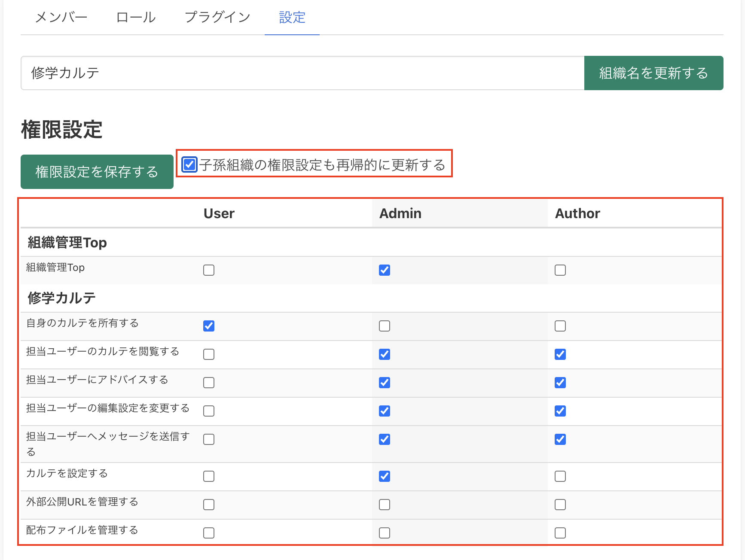
Task: Uncheck Admin for 担当ユーザーへメッセージを送信する
Action: 385,439
